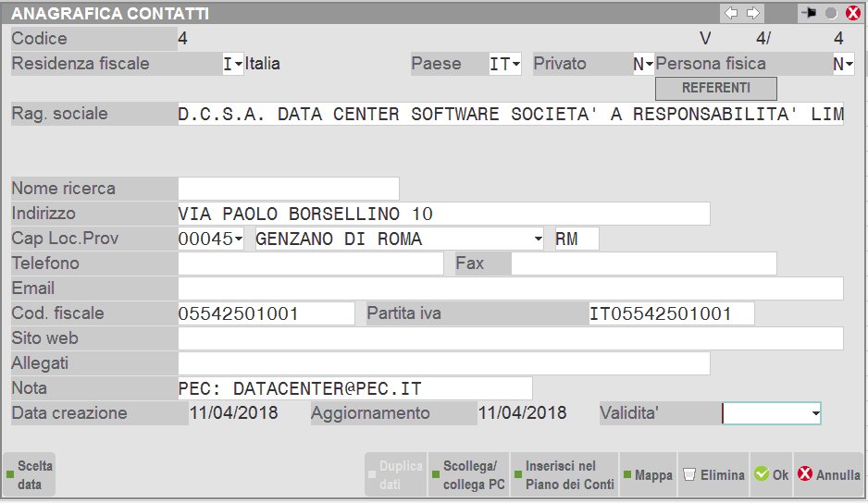
Task: Click the Scollega/collega PC button
Action: (x=468, y=475)
